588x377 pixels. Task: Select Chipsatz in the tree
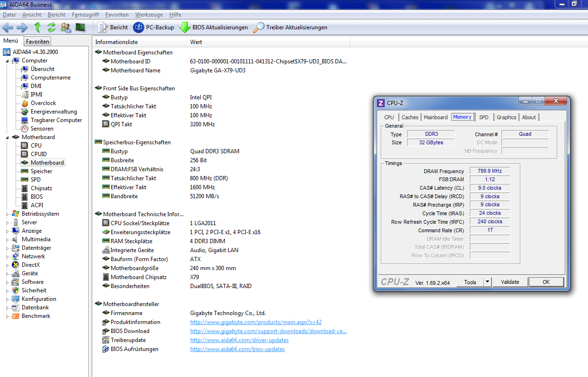pyautogui.click(x=41, y=188)
